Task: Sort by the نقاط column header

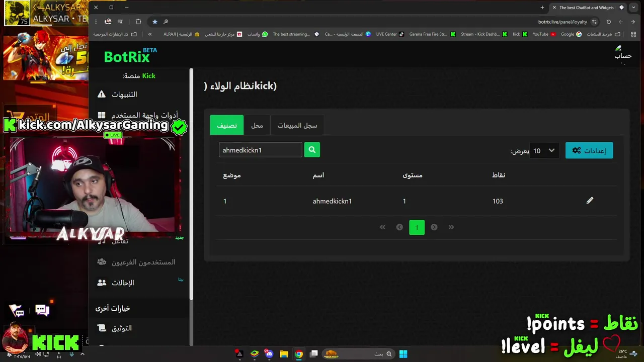Action: (x=499, y=175)
